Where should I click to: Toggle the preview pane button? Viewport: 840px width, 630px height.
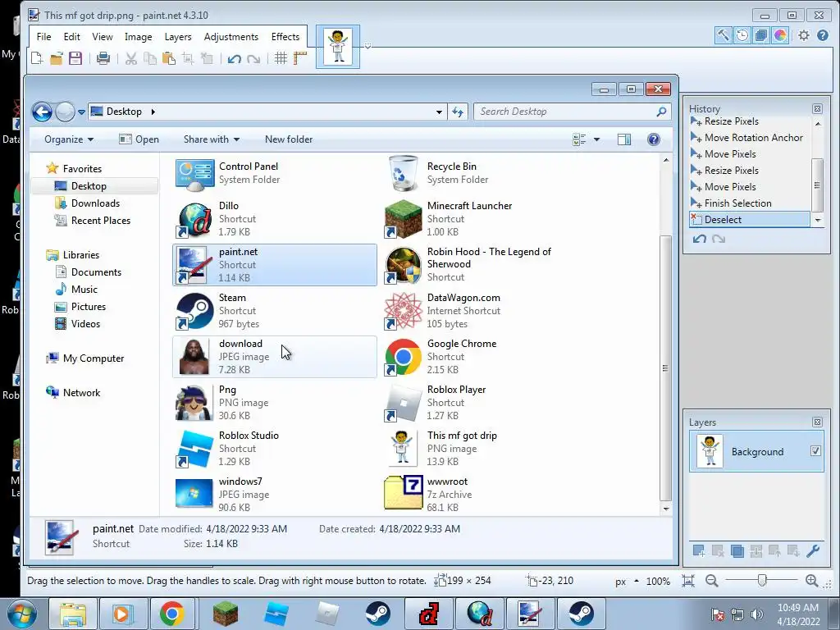click(624, 139)
